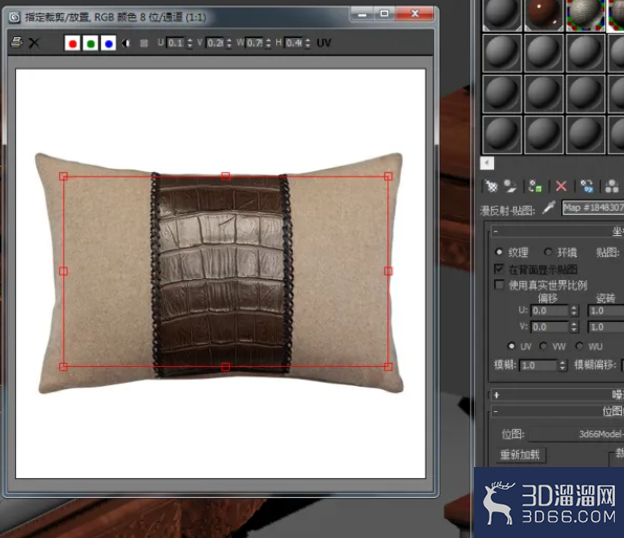Click the monochrome display icon
This screenshot has width=624, height=538.
click(x=144, y=43)
